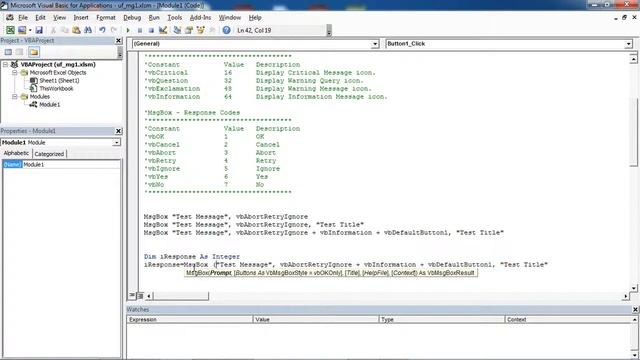Click Value column header in Watches

316,320
